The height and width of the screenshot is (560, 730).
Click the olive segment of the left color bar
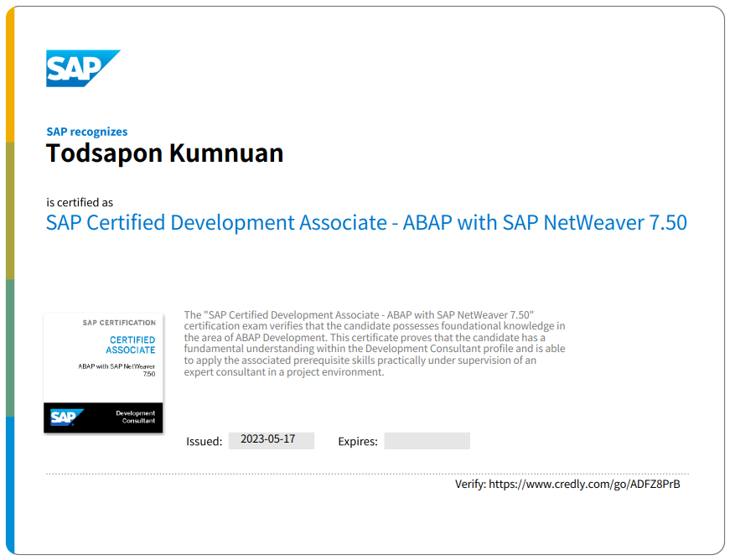[x=9, y=210]
